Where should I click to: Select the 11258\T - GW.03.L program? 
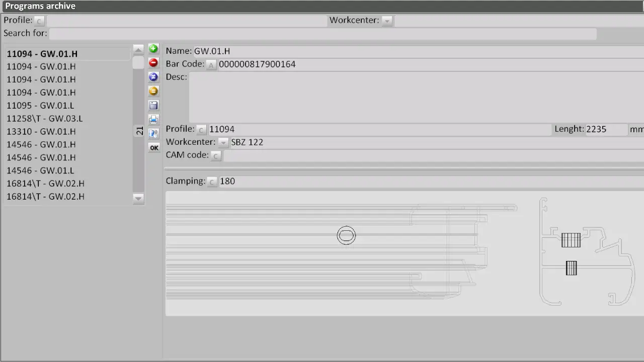click(44, 119)
